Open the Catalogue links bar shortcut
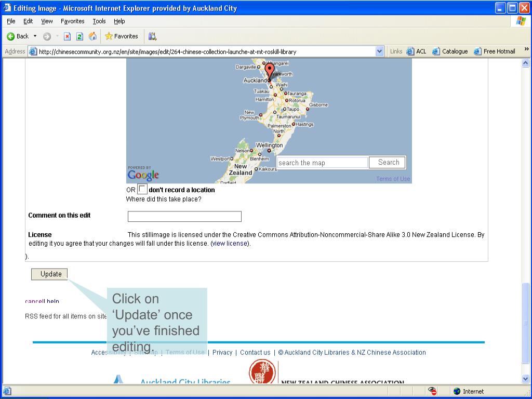Screen dimensions: 532x399 450,51
